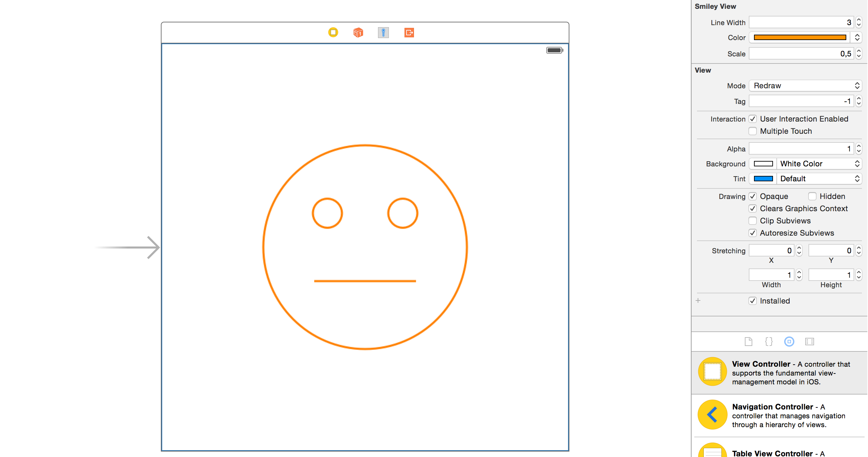Open the Background White Color dropdown
This screenshot has height=457, width=868.
818,164
